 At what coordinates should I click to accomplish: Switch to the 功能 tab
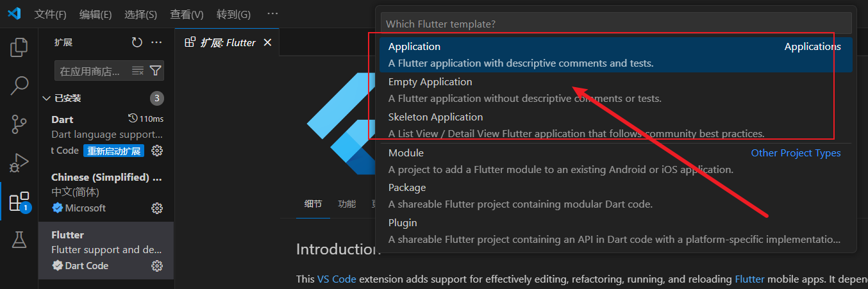point(347,204)
